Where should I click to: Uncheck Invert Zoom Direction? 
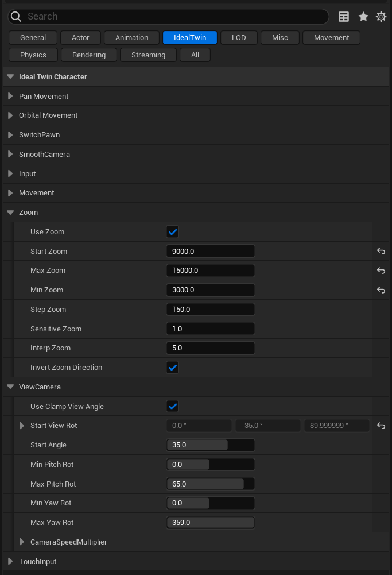pyautogui.click(x=172, y=368)
